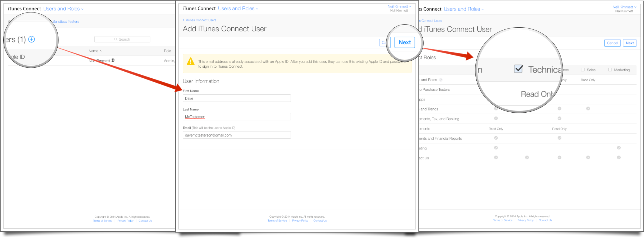The height and width of the screenshot is (238, 644).
Task: Click first checkmark in act Us row
Action: (x=496, y=158)
